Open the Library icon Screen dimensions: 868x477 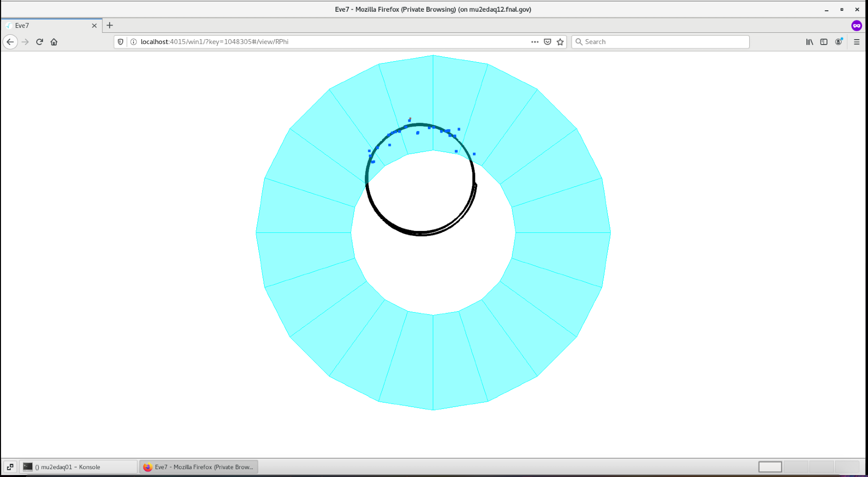point(810,42)
